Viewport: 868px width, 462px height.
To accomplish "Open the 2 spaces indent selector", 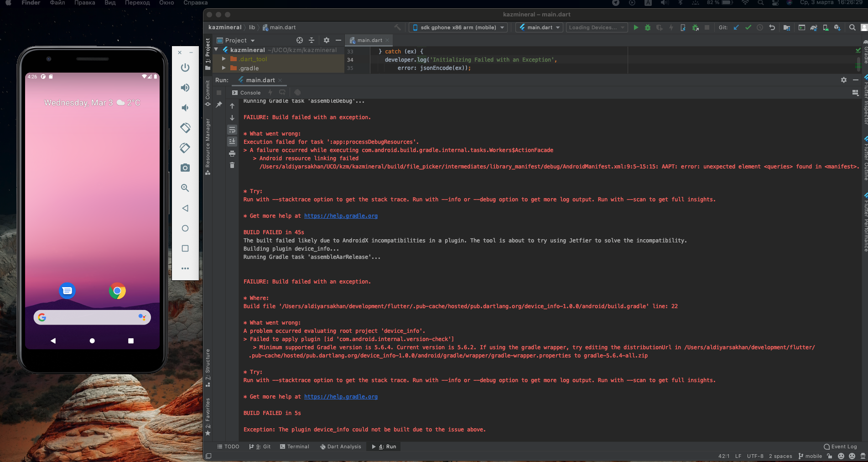I will (780, 456).
